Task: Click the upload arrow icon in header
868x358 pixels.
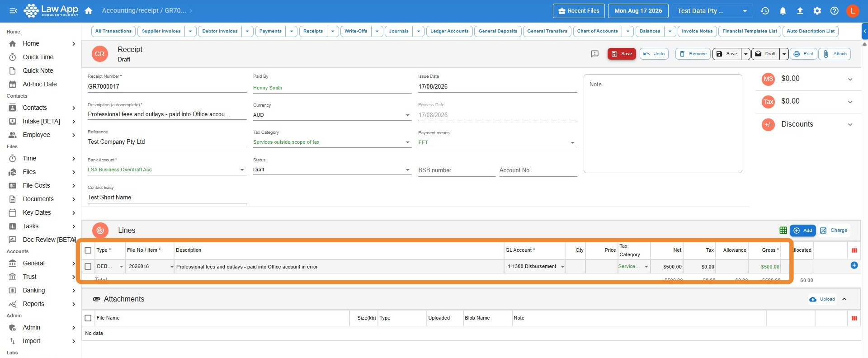Action: point(800,11)
